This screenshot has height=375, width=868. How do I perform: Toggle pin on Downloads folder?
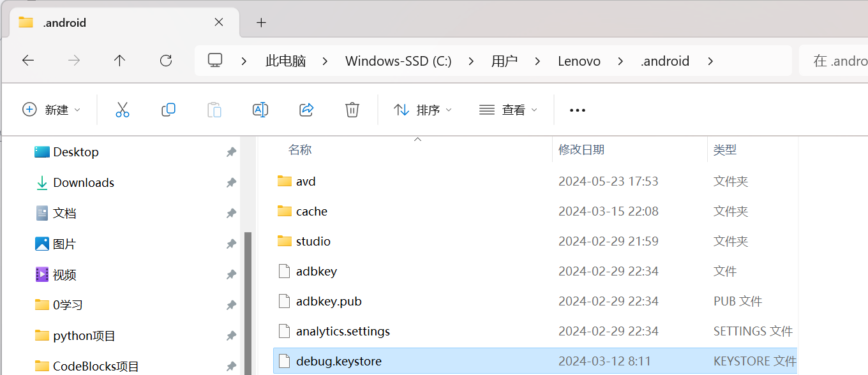point(231,182)
